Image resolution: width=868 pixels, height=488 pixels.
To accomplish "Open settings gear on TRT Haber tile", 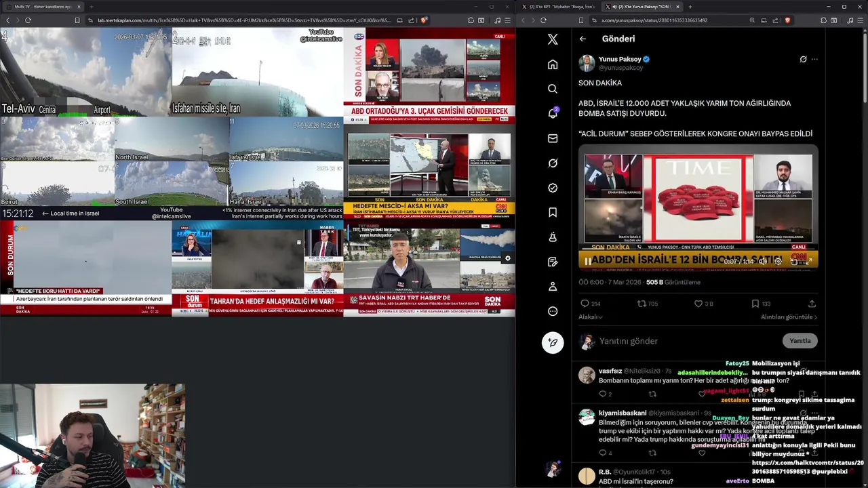I will pyautogui.click(x=507, y=258).
